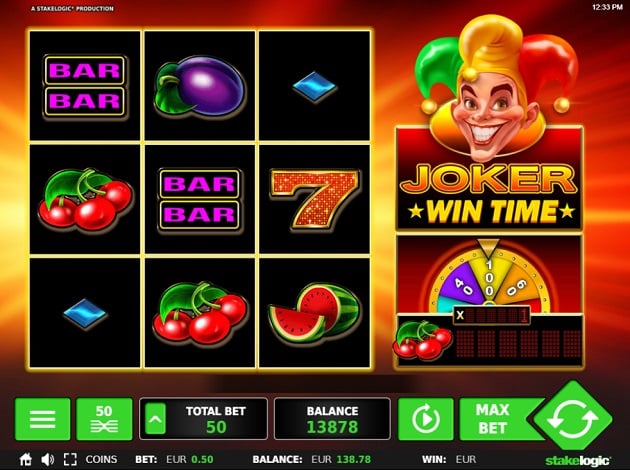Switch the COINS display label
This screenshot has height=470, width=630.
tap(101, 459)
